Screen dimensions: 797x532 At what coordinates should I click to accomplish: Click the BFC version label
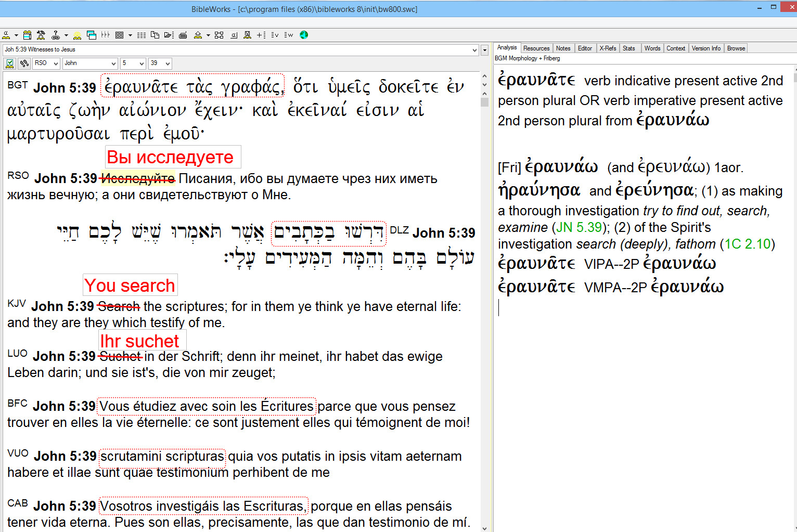click(17, 403)
